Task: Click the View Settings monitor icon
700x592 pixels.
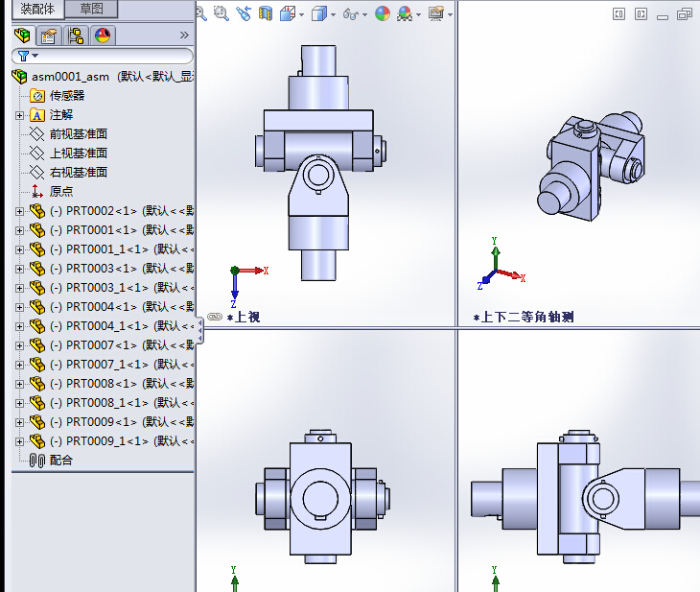Action: [436, 13]
